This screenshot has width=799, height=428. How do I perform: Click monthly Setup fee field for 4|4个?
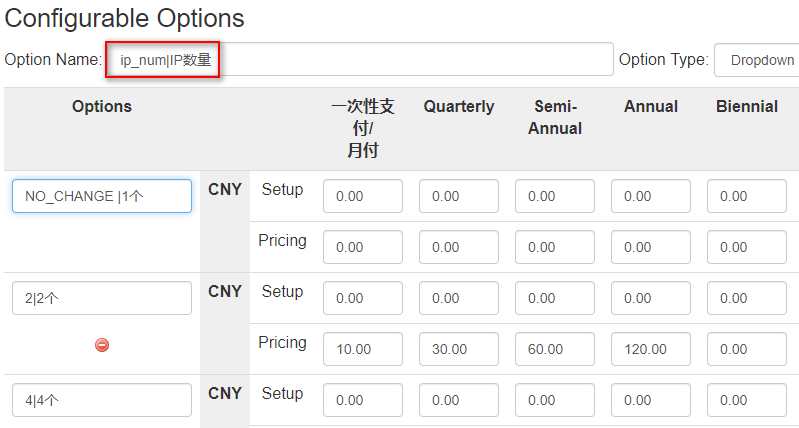[363, 400]
